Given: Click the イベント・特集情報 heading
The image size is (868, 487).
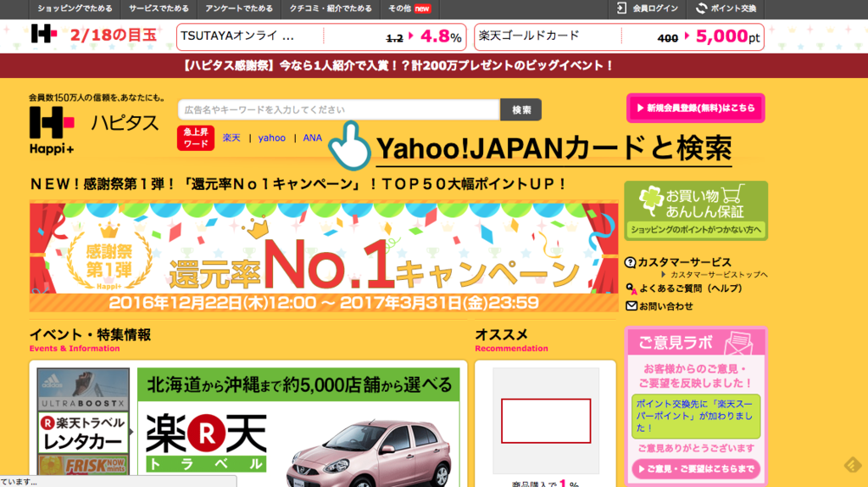Looking at the screenshot, I should (90, 334).
